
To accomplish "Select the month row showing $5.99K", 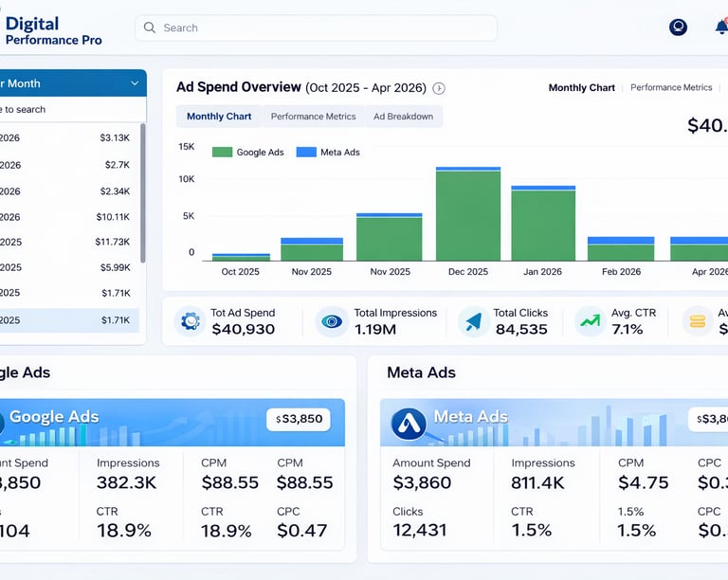I will pos(69,267).
